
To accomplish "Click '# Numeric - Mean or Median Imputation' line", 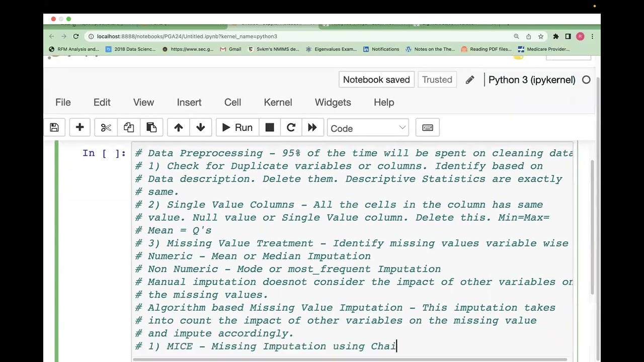I will pos(253,256).
